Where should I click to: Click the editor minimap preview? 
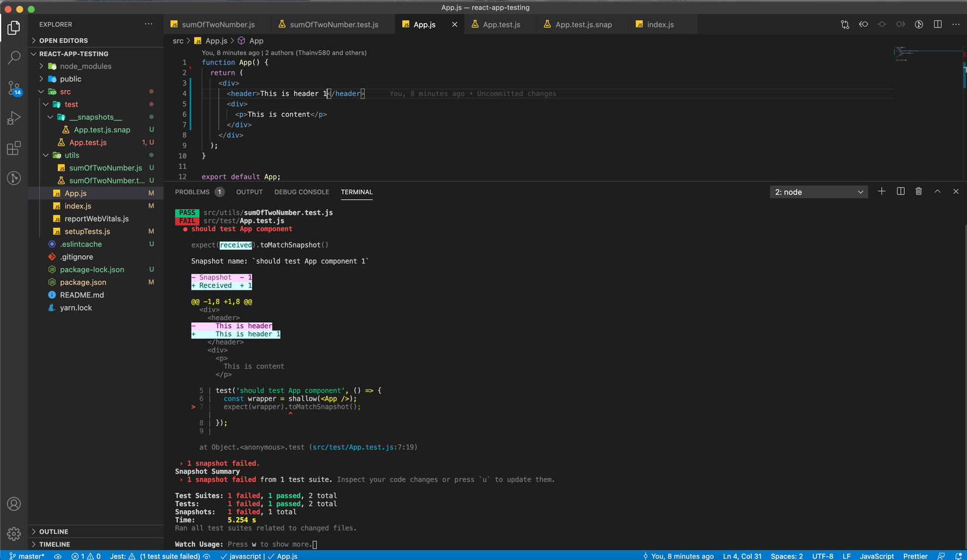click(x=904, y=54)
